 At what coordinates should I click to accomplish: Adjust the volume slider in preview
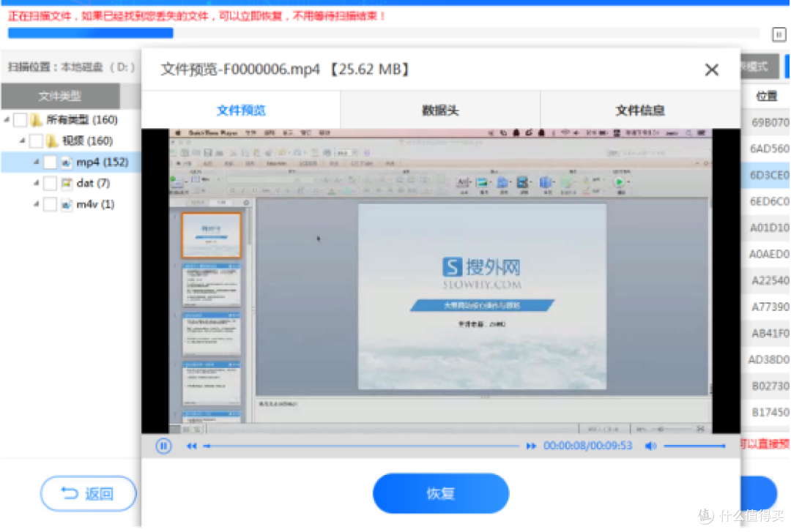[x=694, y=446]
